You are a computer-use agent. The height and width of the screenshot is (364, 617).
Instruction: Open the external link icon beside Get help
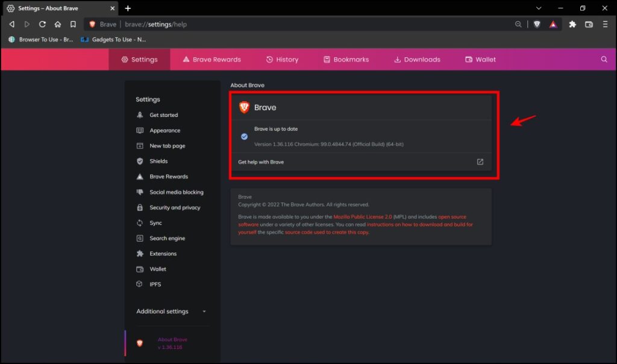(x=480, y=162)
